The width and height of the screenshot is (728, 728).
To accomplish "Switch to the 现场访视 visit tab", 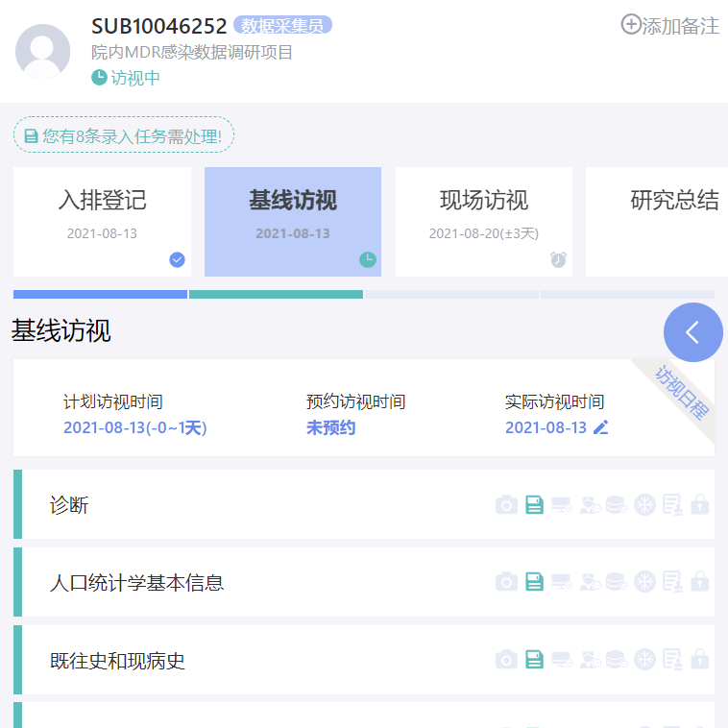I will pyautogui.click(x=484, y=222).
